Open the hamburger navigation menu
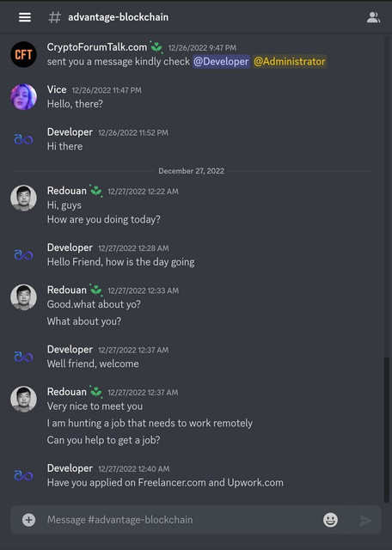Image resolution: width=392 pixels, height=550 pixels. (x=25, y=17)
